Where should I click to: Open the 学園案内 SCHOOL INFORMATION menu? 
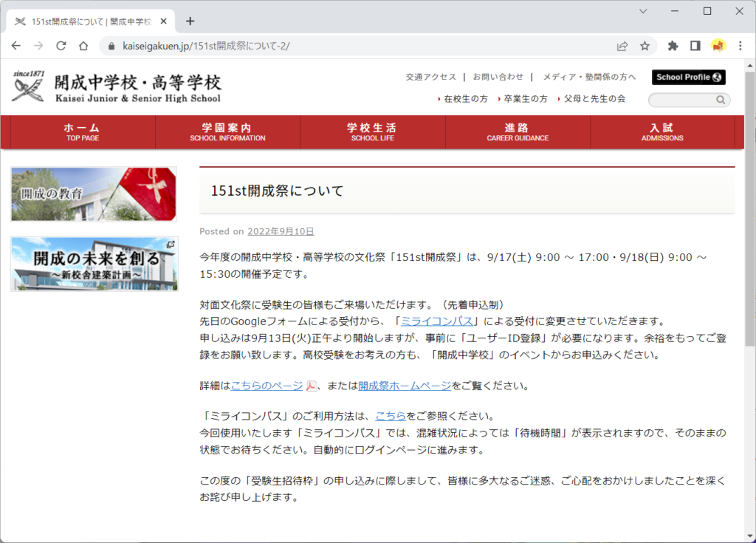click(227, 132)
